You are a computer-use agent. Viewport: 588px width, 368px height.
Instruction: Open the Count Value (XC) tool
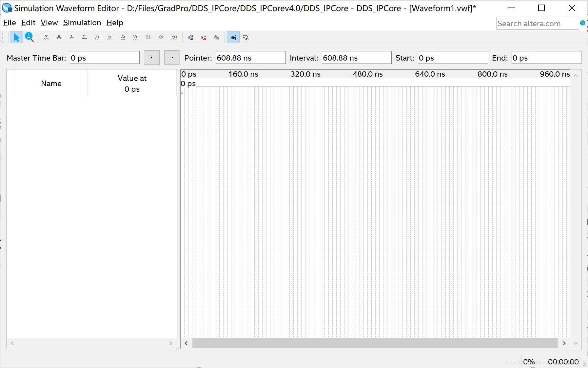coord(136,37)
